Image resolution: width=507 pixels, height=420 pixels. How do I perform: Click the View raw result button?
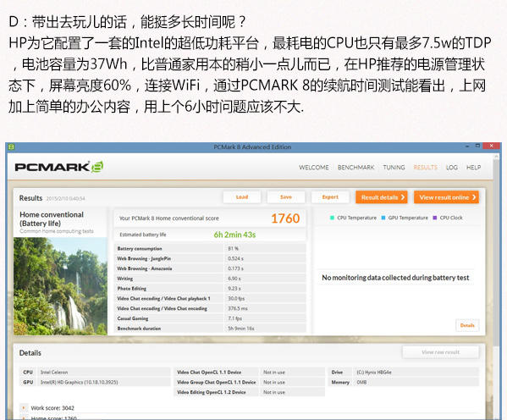[x=440, y=352]
